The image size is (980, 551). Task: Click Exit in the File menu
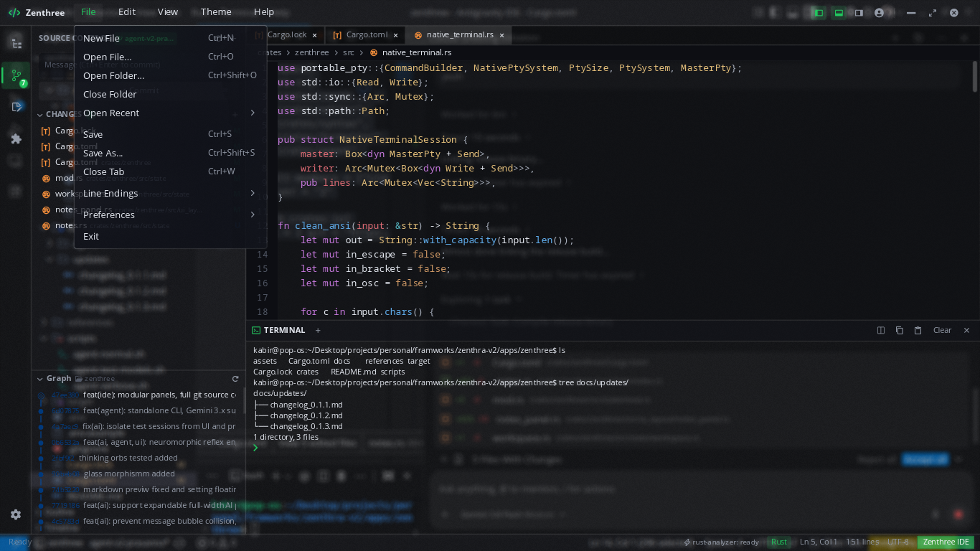170,236
